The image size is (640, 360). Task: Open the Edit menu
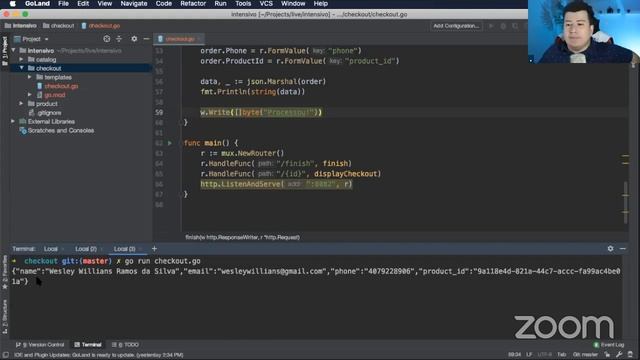83,4
